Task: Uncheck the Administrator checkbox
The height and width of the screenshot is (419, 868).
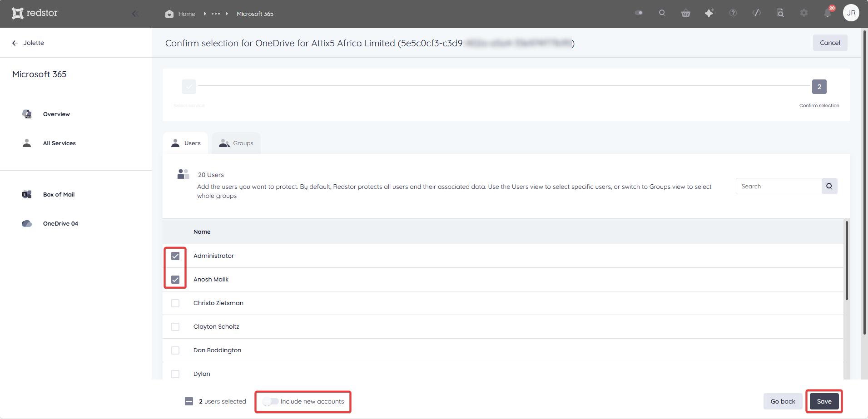Action: 175,256
